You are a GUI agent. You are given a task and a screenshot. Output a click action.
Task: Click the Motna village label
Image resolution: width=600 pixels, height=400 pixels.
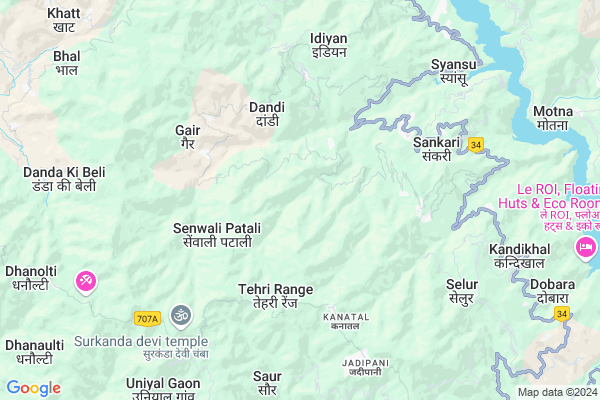pos(553,118)
